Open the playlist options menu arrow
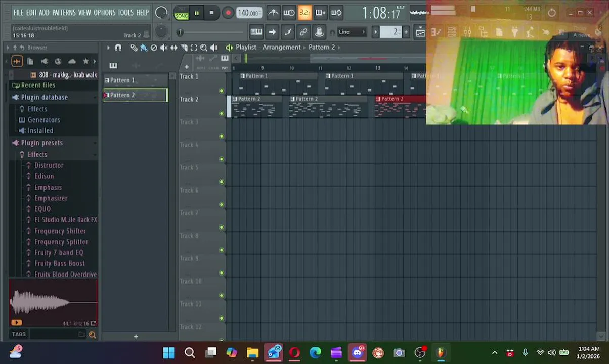The width and height of the screenshot is (609, 364). [x=108, y=48]
